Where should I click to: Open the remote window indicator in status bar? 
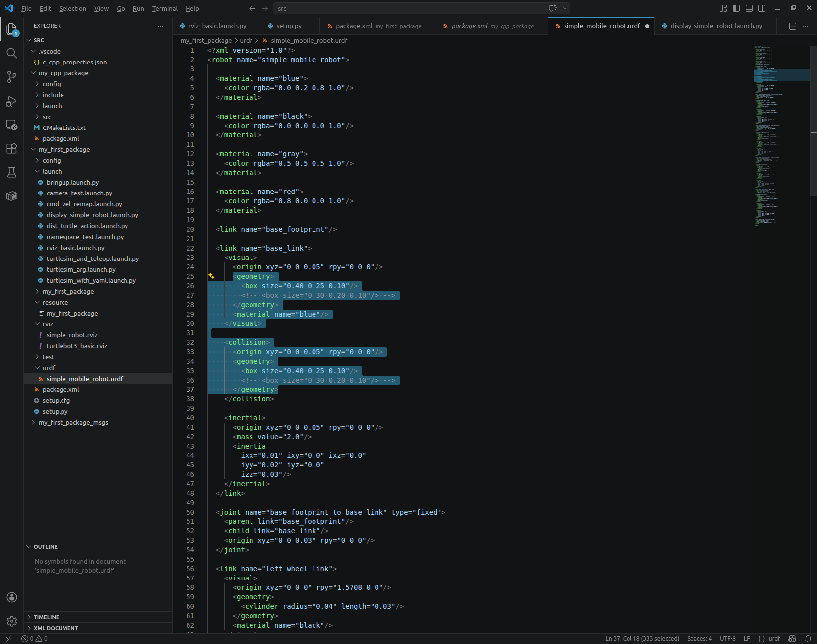point(9,639)
